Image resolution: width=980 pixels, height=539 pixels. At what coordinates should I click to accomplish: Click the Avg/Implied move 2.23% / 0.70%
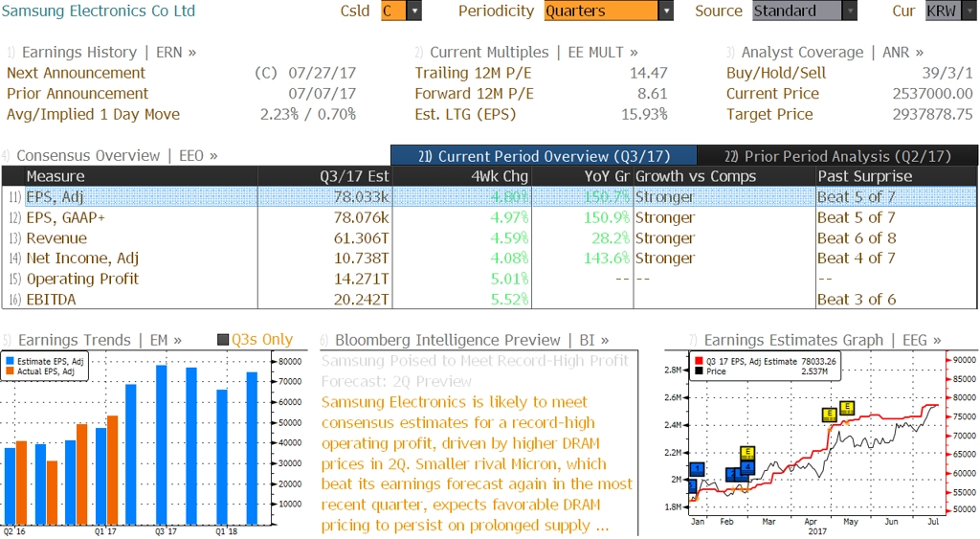coord(308,114)
